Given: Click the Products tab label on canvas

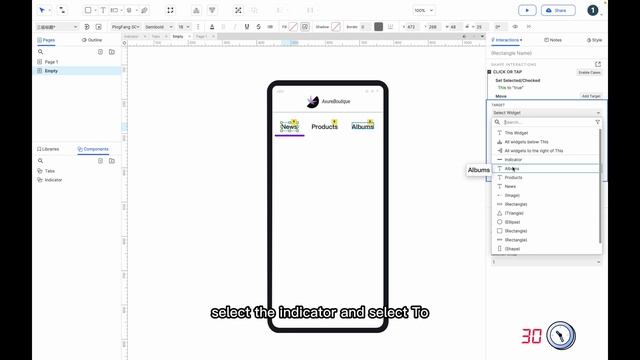Looking at the screenshot, I should tap(324, 127).
